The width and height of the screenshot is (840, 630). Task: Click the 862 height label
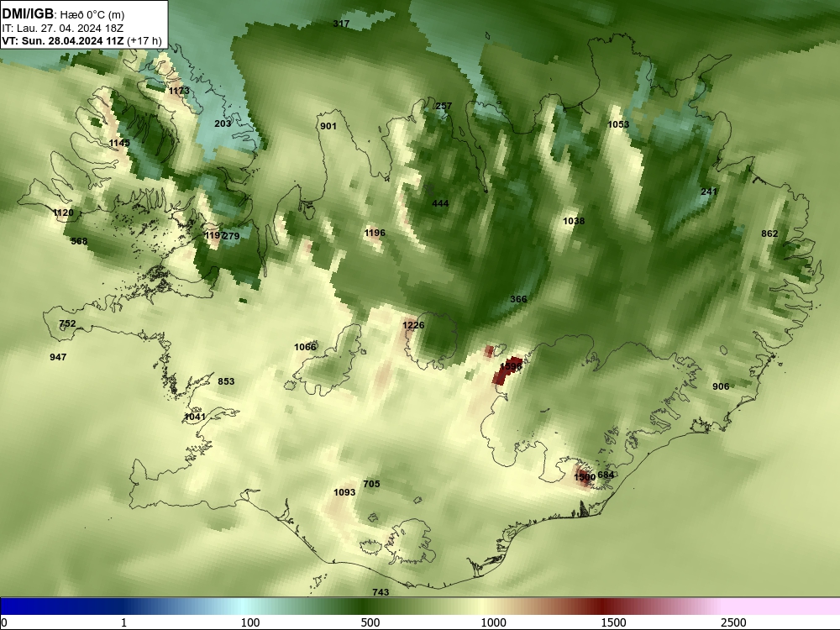[x=769, y=234]
